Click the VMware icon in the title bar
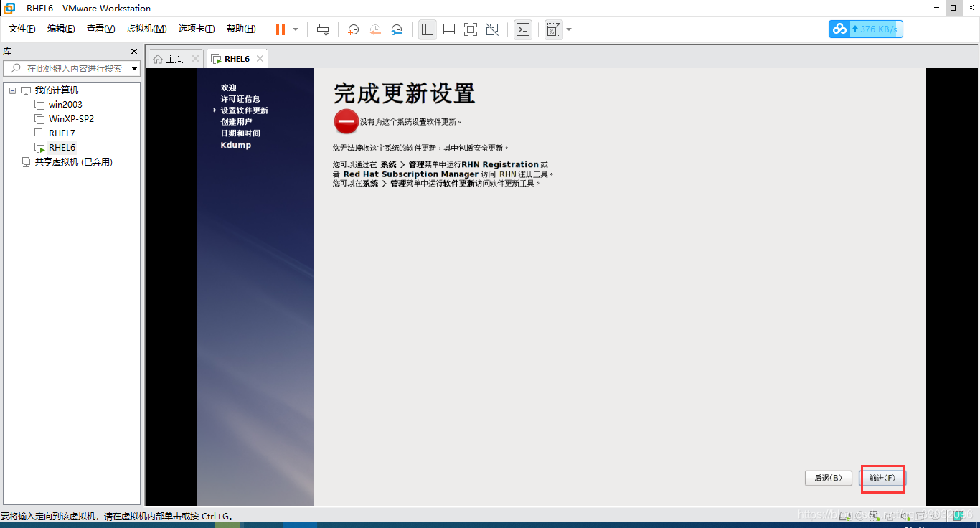The image size is (980, 528). click(x=9, y=8)
